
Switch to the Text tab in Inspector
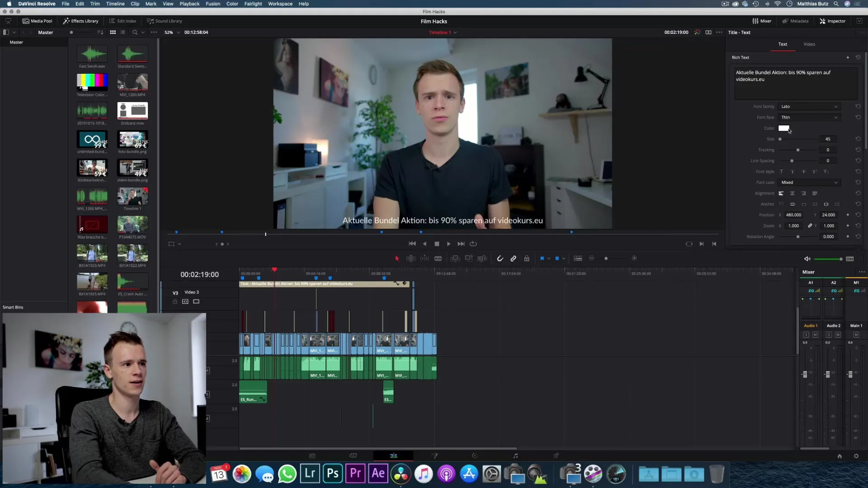[x=783, y=44]
